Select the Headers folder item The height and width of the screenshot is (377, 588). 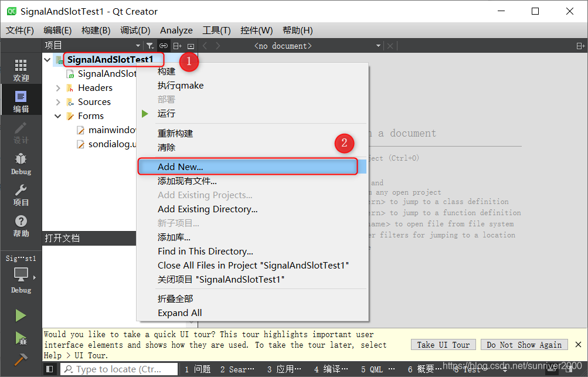(x=95, y=88)
